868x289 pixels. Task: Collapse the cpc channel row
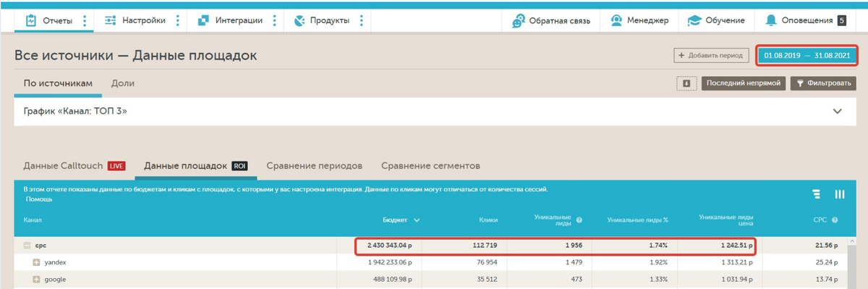click(x=27, y=246)
